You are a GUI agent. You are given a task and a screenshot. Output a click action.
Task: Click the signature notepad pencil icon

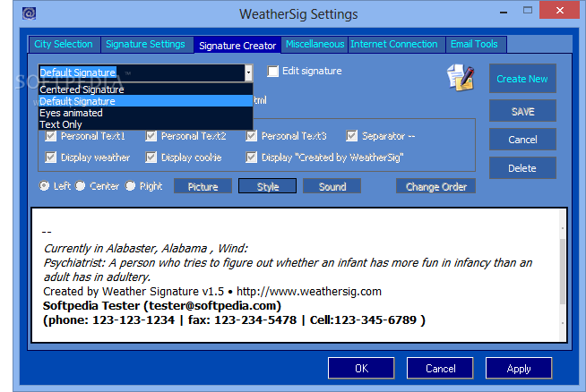(461, 77)
